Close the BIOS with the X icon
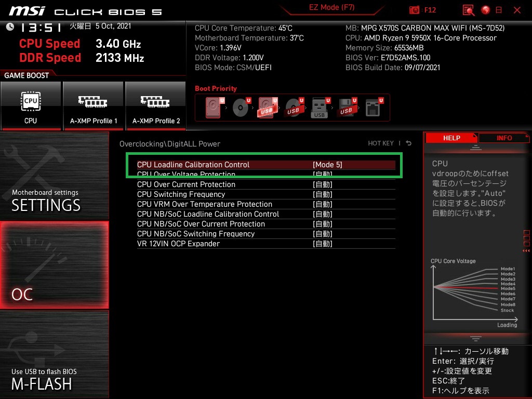The image size is (532, 399). [x=517, y=10]
